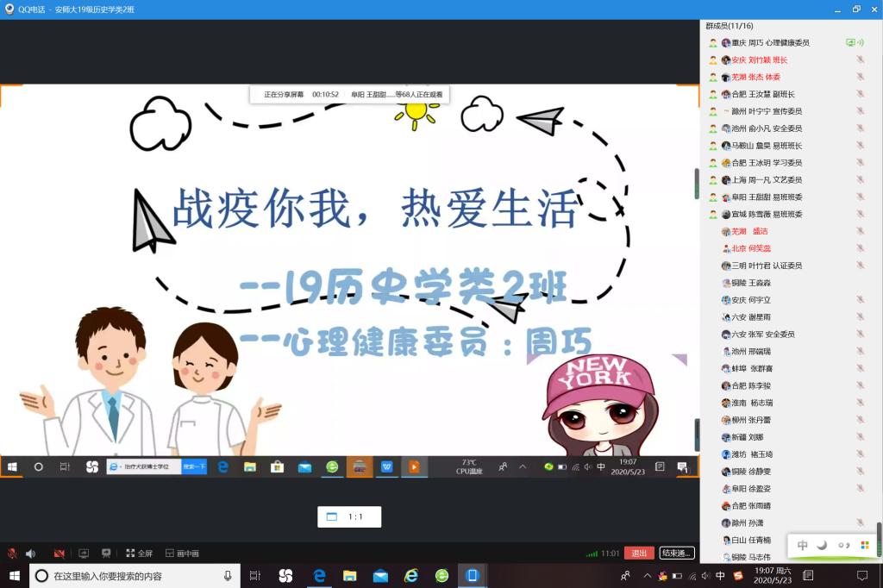Click the screen share icon in call toolbar

[x=84, y=553]
